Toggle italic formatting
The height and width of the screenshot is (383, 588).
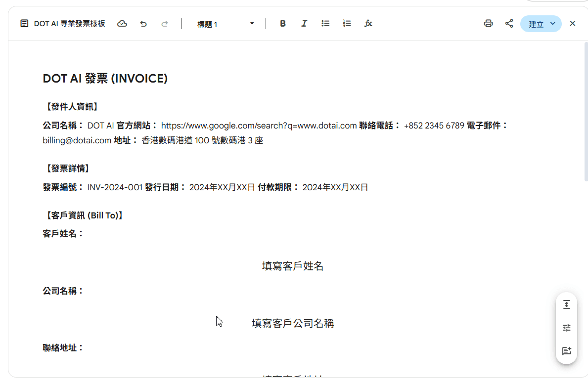click(304, 24)
